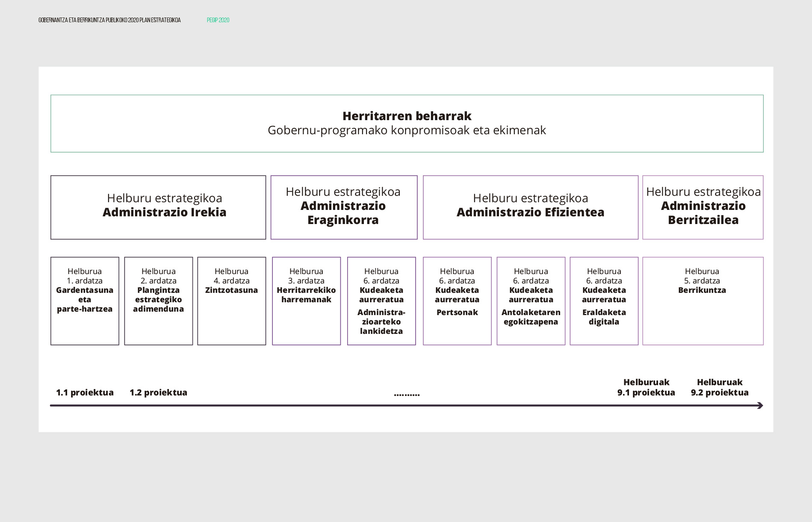Click the Berrikuntza axis box
The width and height of the screenshot is (812, 522).
tap(703, 301)
